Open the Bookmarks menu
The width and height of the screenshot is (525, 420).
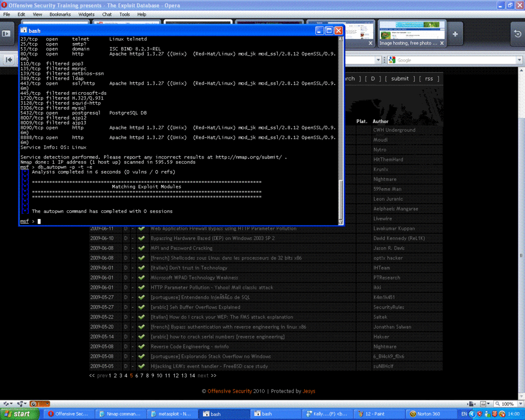point(60,14)
